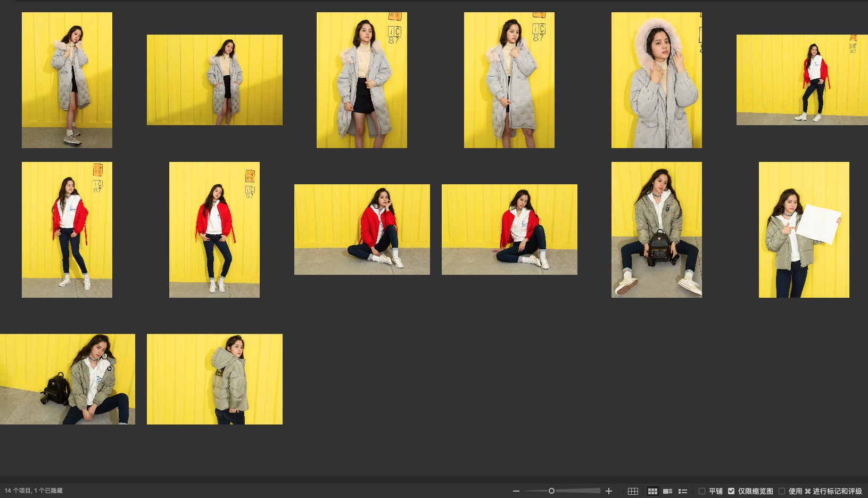868x498 pixels.
Task: Switch to details view icon
Action: [x=667, y=491]
